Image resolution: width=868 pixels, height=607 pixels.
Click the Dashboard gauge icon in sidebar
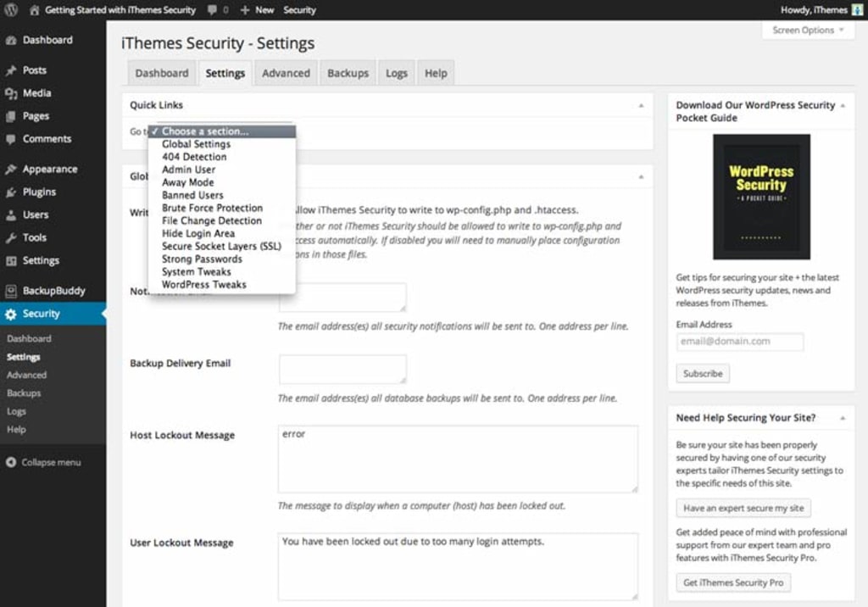pos(10,41)
